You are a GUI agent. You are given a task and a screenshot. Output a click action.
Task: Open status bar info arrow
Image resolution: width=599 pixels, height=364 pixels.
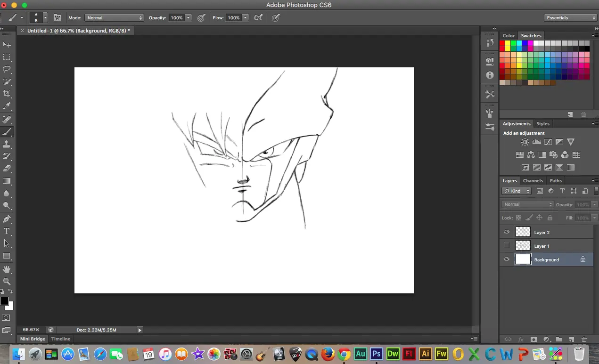coord(139,330)
